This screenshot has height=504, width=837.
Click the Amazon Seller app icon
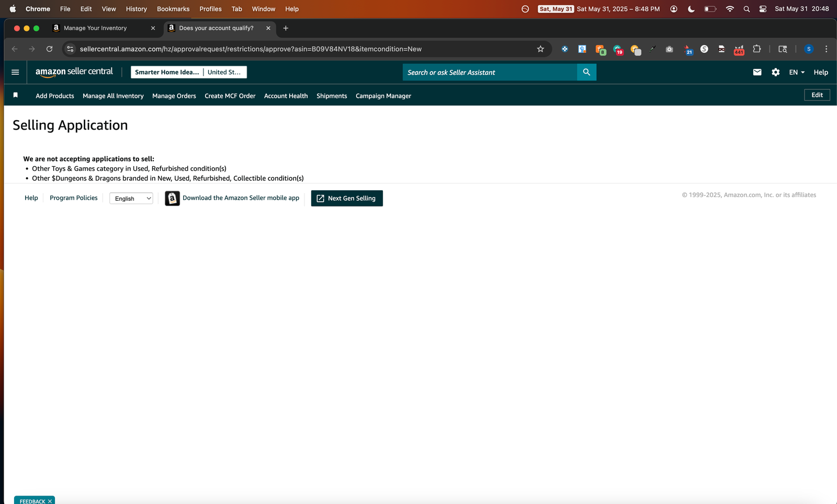pos(172,198)
